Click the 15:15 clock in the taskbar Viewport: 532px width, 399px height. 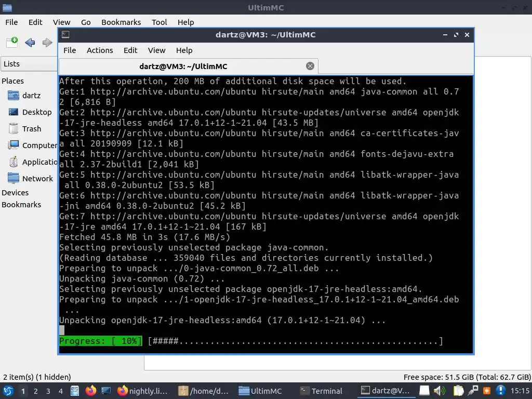coord(520,391)
